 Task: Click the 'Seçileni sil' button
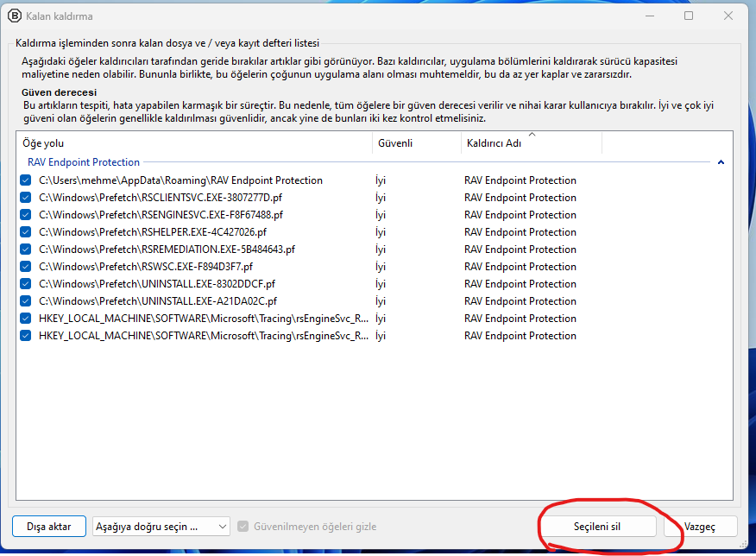(x=597, y=527)
